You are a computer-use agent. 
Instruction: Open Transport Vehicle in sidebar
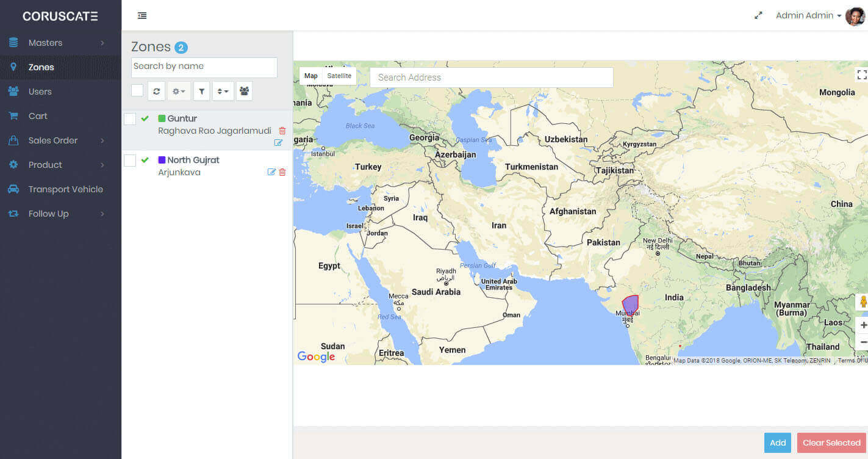click(x=65, y=189)
